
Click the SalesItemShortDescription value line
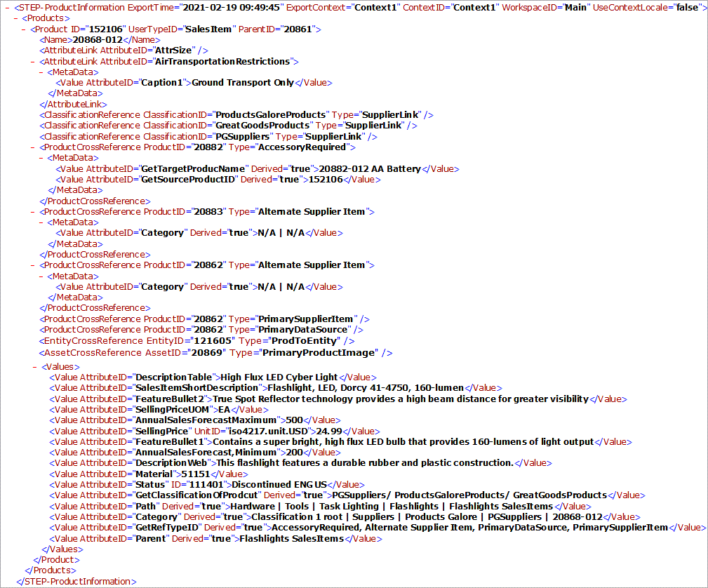[276, 388]
